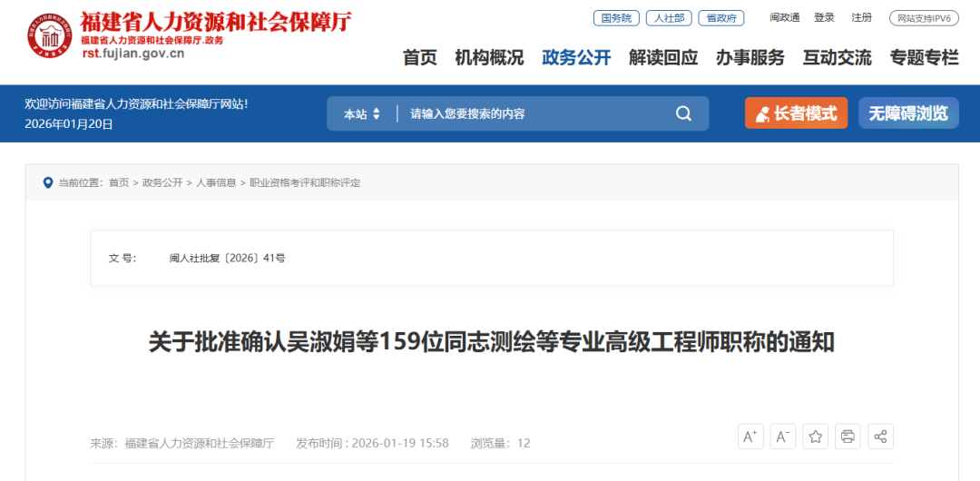Open the 人社部 link
The width and height of the screenshot is (980, 481).
click(x=669, y=18)
